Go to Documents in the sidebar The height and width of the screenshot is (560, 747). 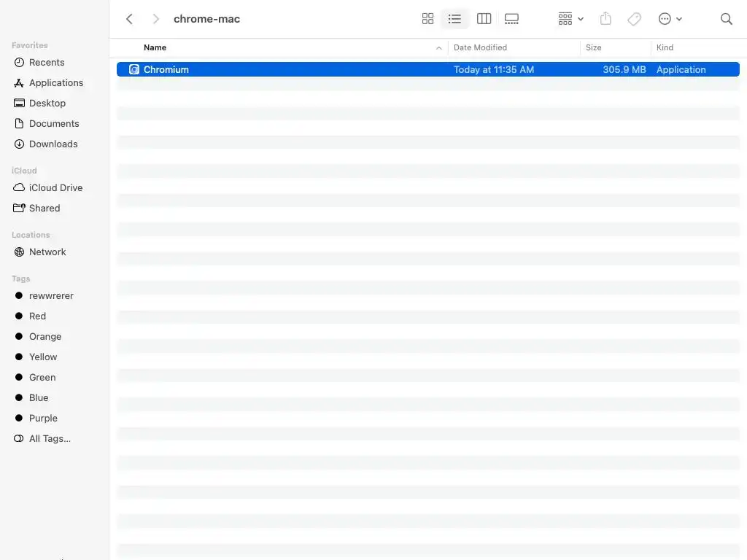coord(46,124)
